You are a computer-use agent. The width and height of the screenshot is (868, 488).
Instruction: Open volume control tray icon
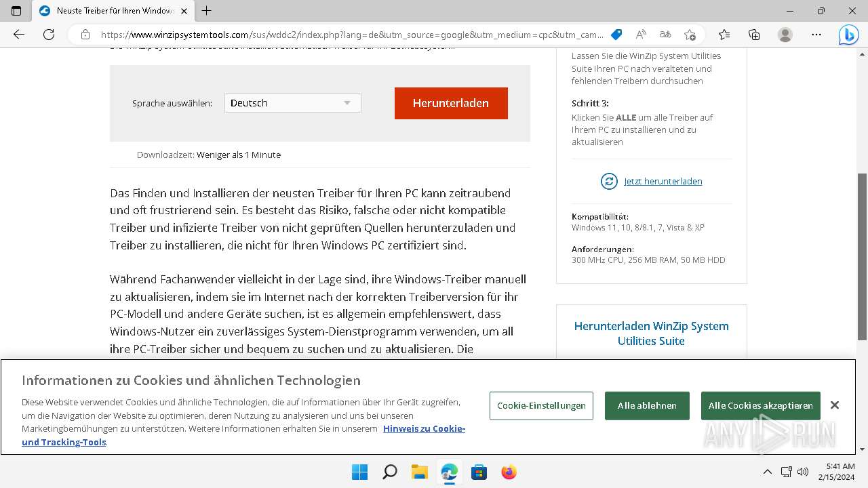(x=803, y=472)
